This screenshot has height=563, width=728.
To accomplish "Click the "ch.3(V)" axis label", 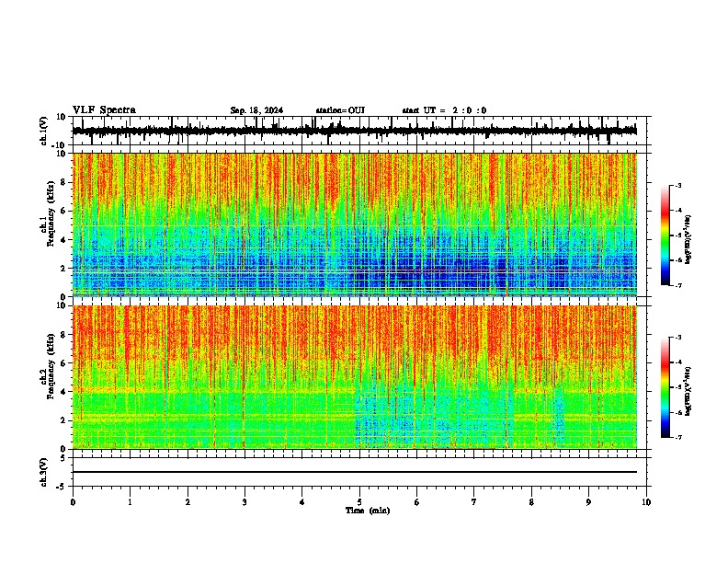I will coord(44,472).
